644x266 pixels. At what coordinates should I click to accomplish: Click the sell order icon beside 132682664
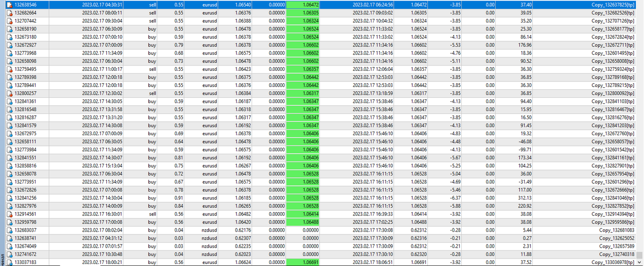pos(9,12)
